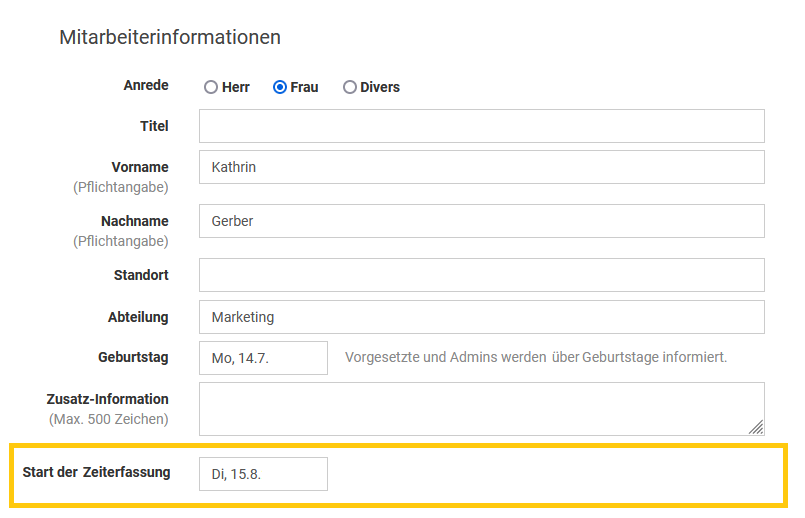Click the Abteilung label text
Viewport: 805px width, 518px height.
click(x=138, y=317)
